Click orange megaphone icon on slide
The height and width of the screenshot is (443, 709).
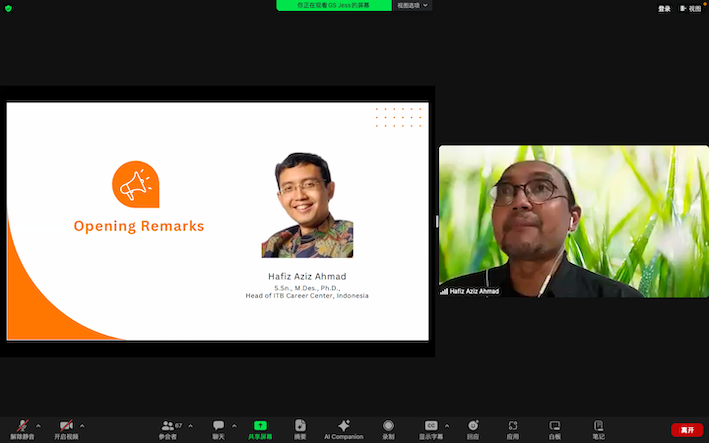136,184
